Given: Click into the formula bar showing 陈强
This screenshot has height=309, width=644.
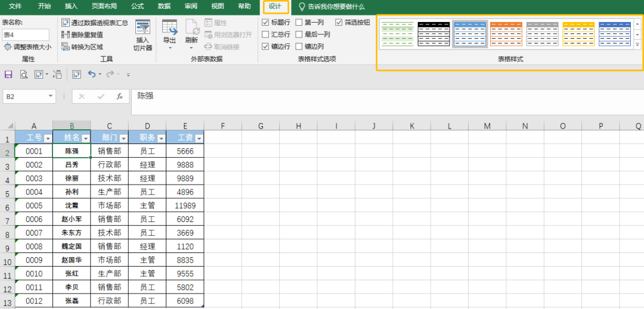Looking at the screenshot, I should point(388,102).
